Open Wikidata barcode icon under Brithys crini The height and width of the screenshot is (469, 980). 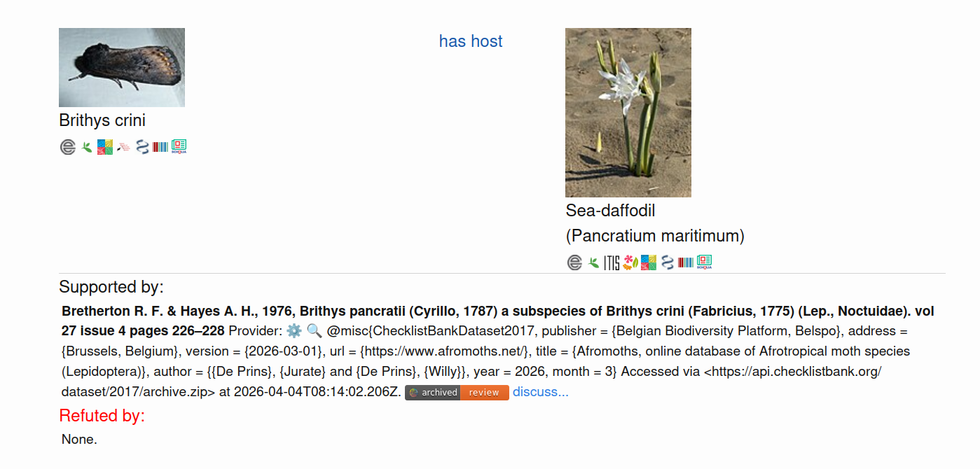(160, 147)
